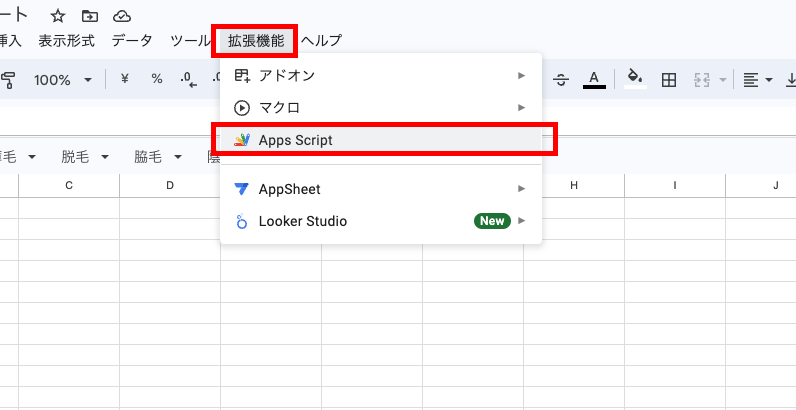Expand merge cells dropdown arrow
This screenshot has height=410, width=796.
(x=723, y=80)
